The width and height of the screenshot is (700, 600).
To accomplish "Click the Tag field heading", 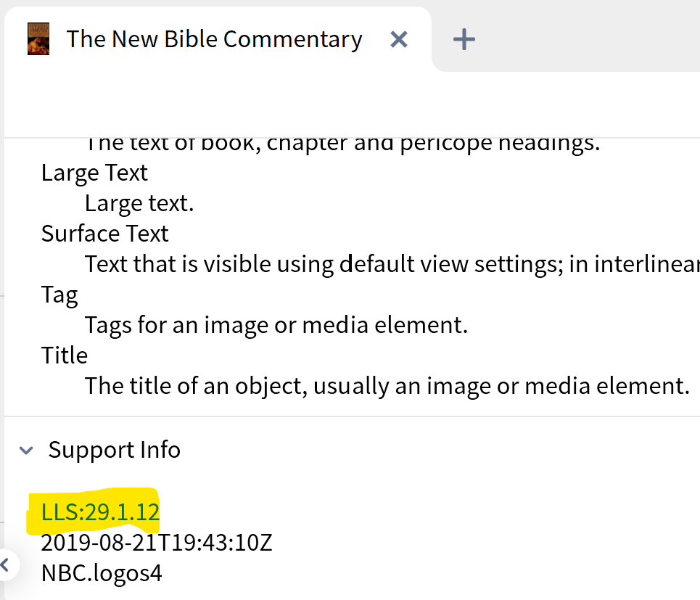I will click(59, 295).
